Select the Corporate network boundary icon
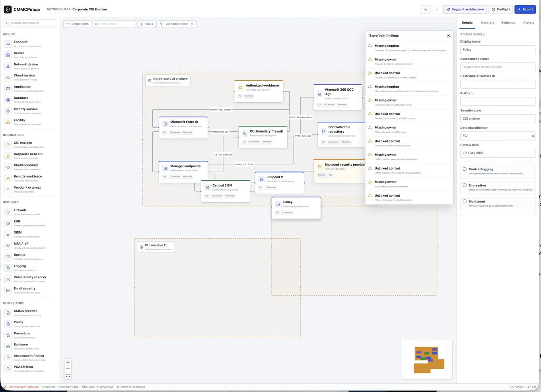This screenshot has width=541, height=392. pos(8,156)
